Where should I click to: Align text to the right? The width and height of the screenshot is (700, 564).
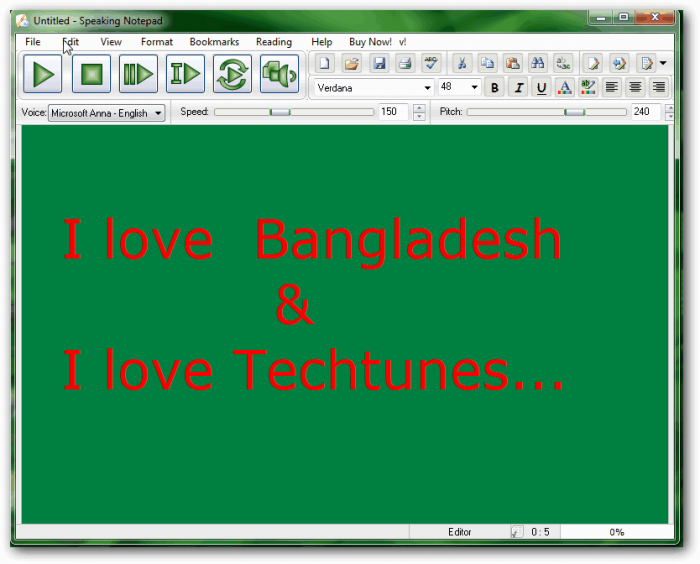coord(659,88)
